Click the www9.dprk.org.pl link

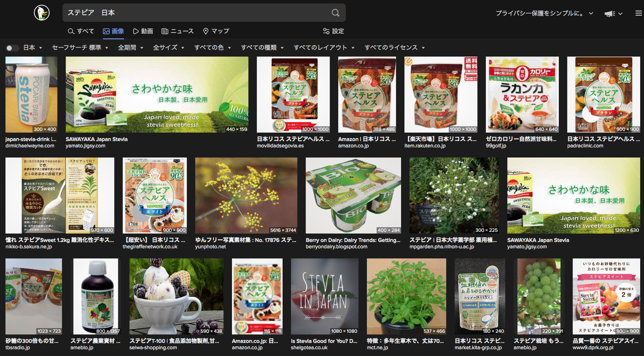point(593,348)
